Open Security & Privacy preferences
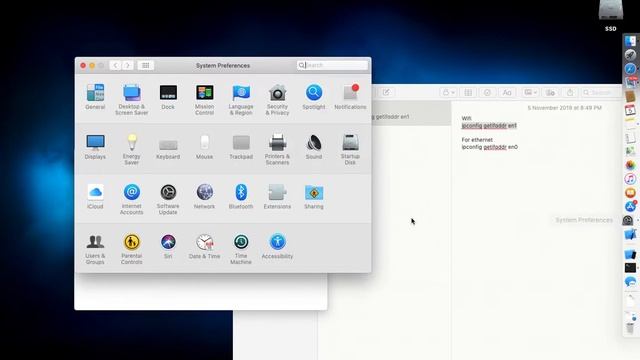This screenshot has height=360, width=640. pyautogui.click(x=277, y=99)
